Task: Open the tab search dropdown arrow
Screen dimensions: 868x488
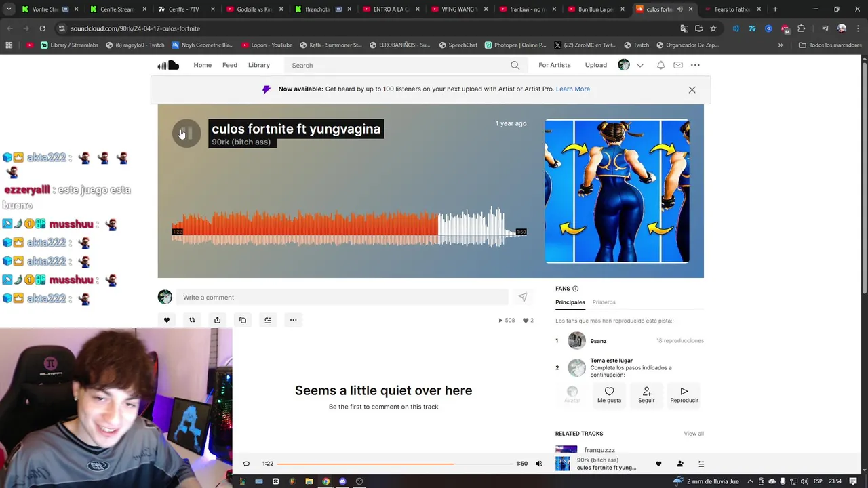Action: click(x=9, y=9)
